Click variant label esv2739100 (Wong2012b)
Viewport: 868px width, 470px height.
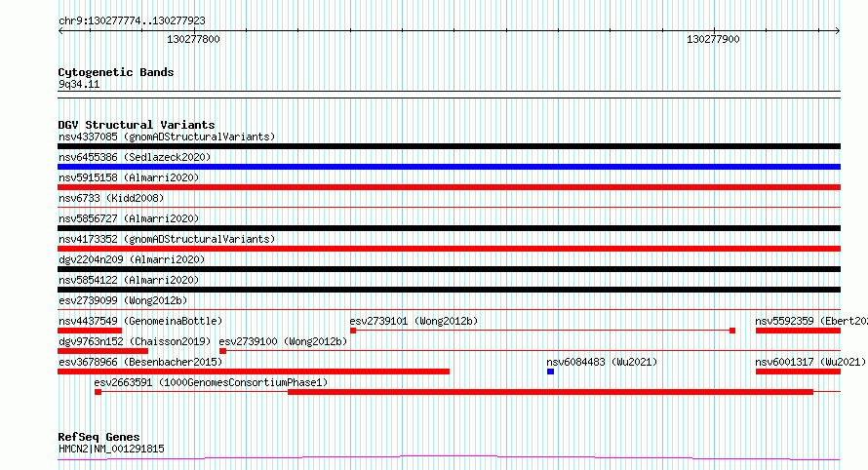283,341
